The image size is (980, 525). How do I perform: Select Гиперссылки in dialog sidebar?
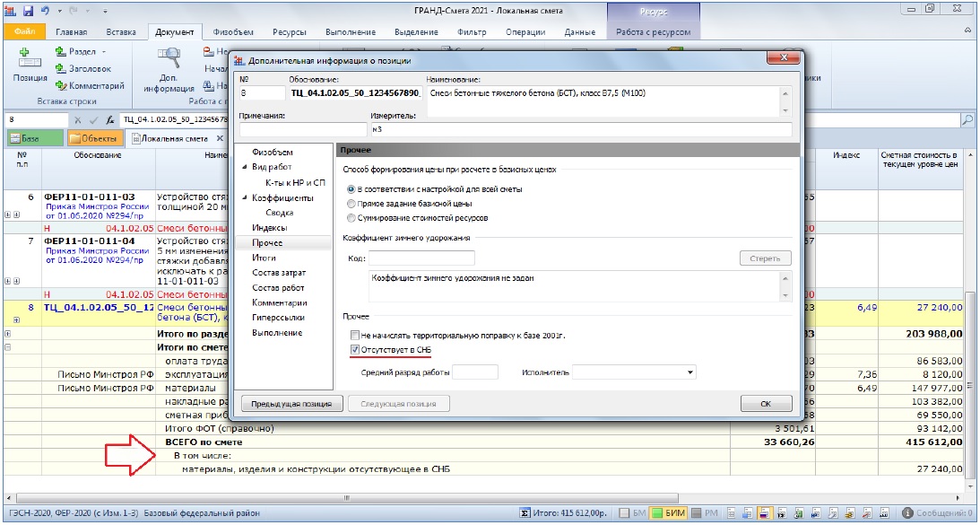pos(277,318)
